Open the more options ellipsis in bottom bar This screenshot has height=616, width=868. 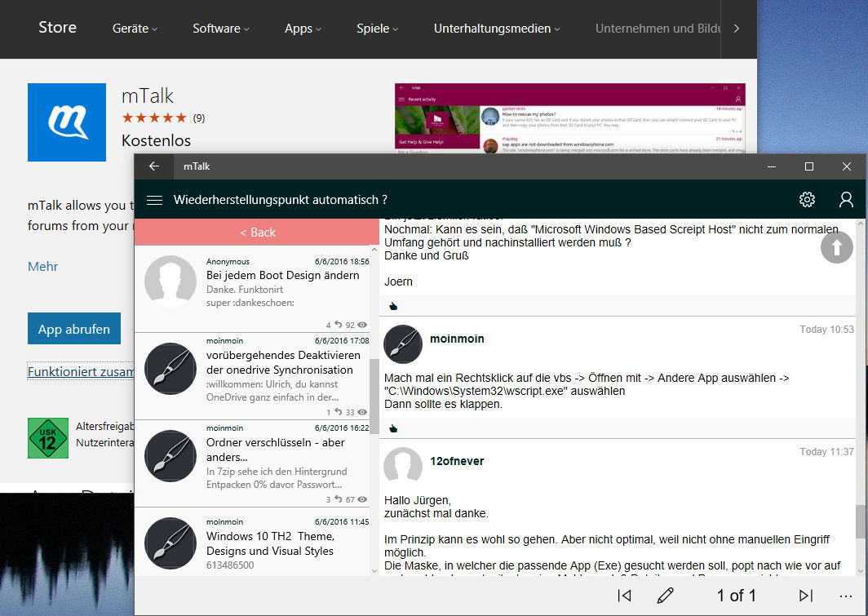[x=845, y=596]
